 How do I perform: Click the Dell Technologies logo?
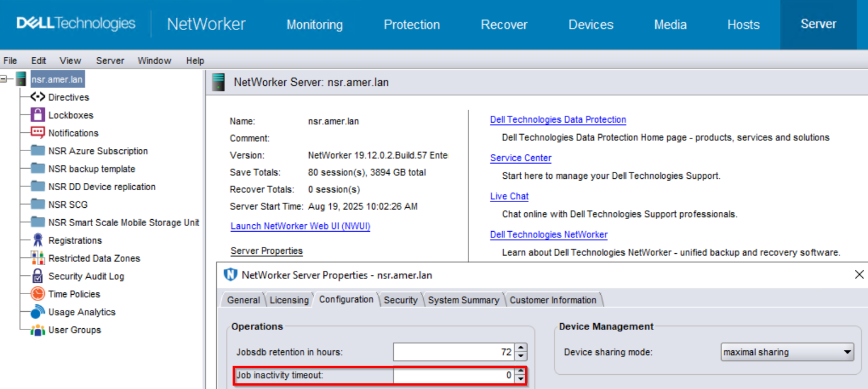[x=76, y=24]
